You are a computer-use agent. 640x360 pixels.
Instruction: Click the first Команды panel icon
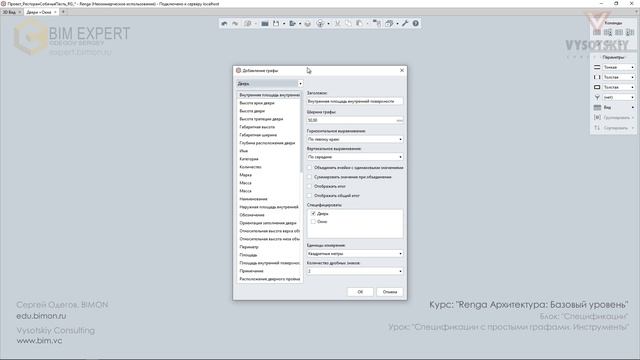pyautogui.click(x=597, y=32)
